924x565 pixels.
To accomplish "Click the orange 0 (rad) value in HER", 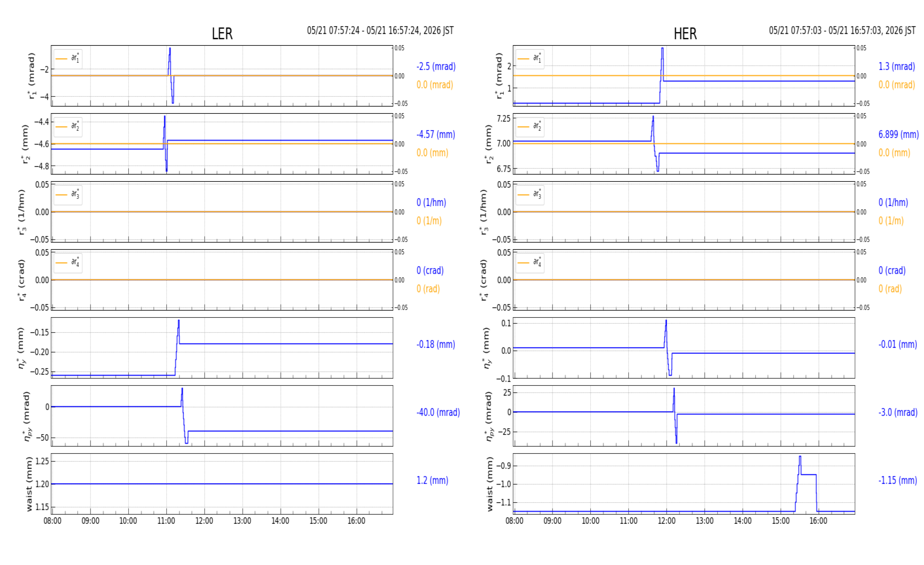I will click(x=890, y=289).
